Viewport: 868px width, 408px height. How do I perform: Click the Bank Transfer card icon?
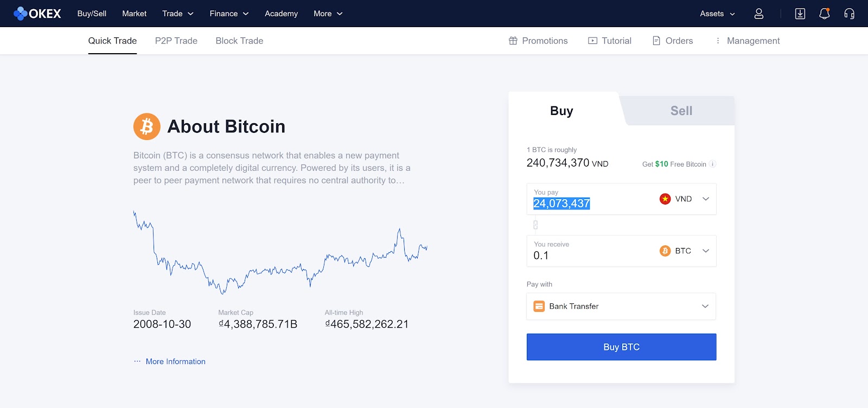click(539, 307)
